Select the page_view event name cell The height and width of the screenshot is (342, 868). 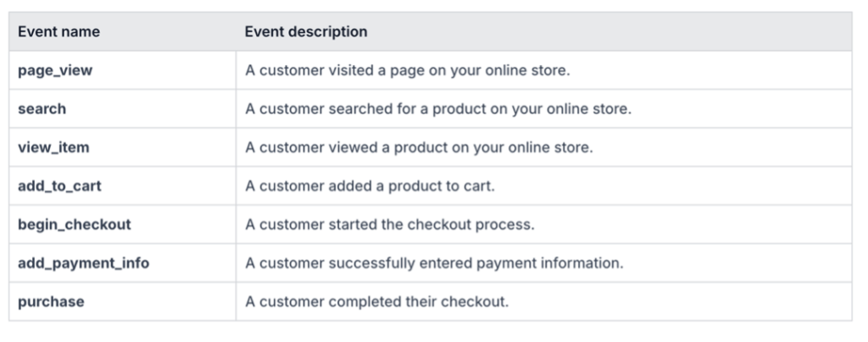tap(122, 70)
